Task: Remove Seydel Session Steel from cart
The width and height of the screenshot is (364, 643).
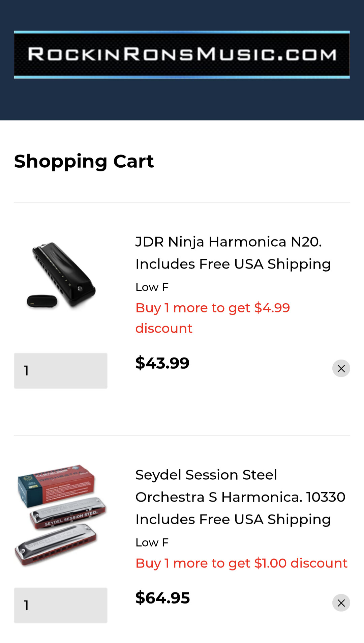Action: coord(341,603)
